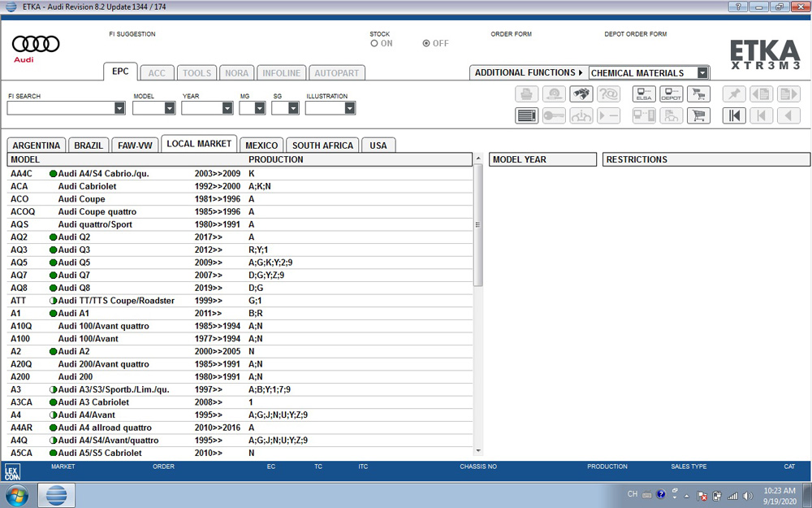
Task: Select the MEXICO market tab
Action: pos(261,145)
